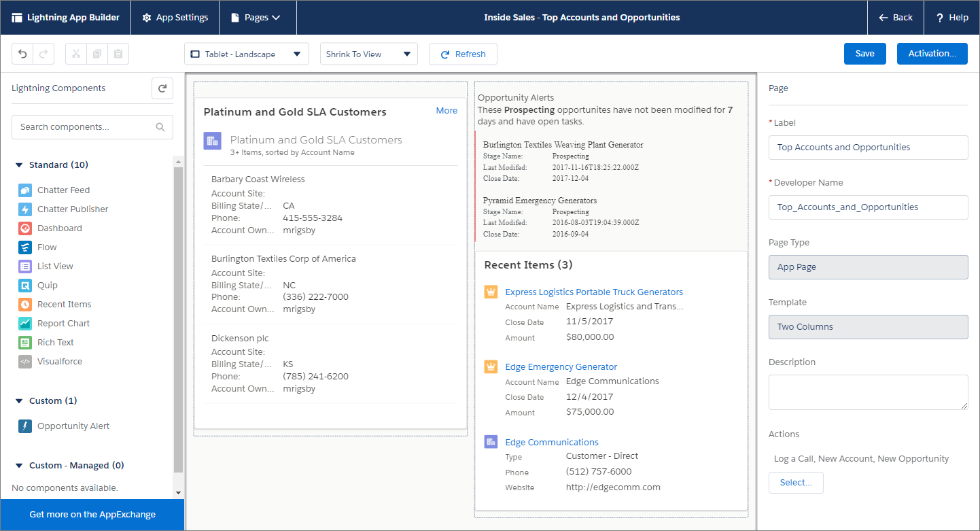Open the Express Logistics Portable Truck Generators link
Screen dimensions: 980x531
tap(593, 292)
